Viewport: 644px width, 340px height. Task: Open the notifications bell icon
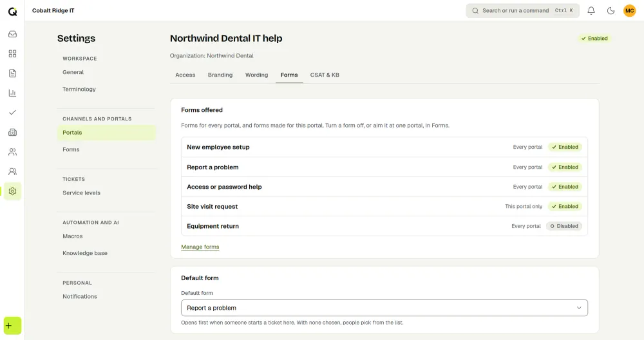[591, 11]
